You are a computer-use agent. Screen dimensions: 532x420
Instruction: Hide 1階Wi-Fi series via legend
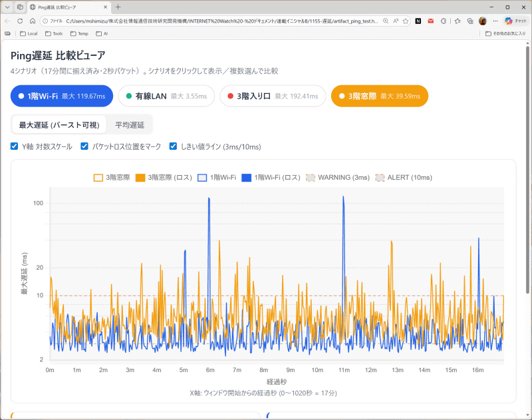pos(217,178)
